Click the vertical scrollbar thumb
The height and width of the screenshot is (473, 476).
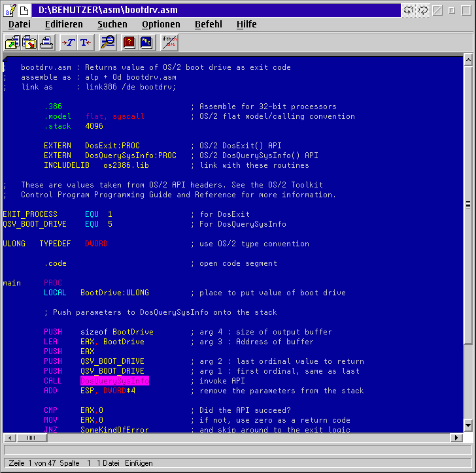pyautogui.click(x=468, y=205)
